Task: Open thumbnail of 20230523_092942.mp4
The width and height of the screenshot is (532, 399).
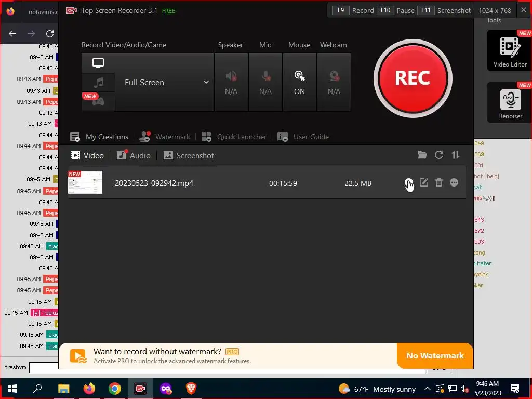Action: click(85, 182)
